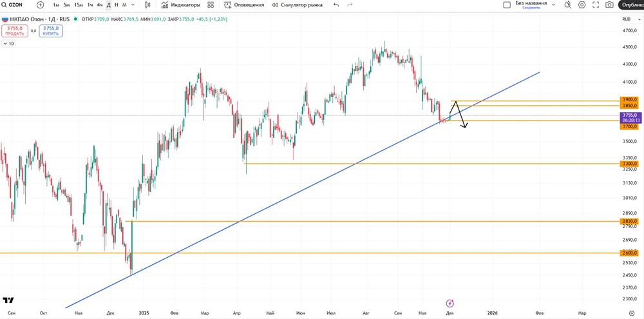The width and height of the screenshot is (644, 319).
Task: Select the weekly Н timeframe
Action: [117, 5]
